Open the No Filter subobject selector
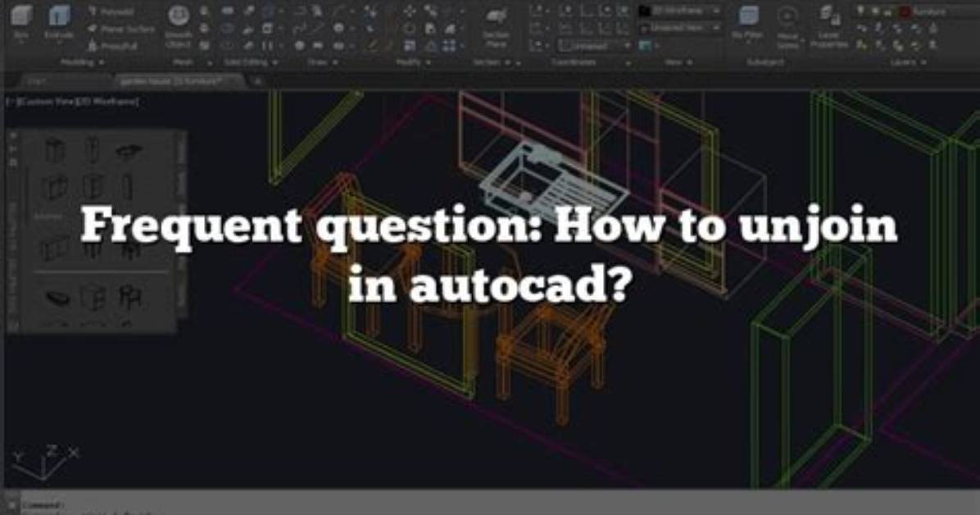 748,24
